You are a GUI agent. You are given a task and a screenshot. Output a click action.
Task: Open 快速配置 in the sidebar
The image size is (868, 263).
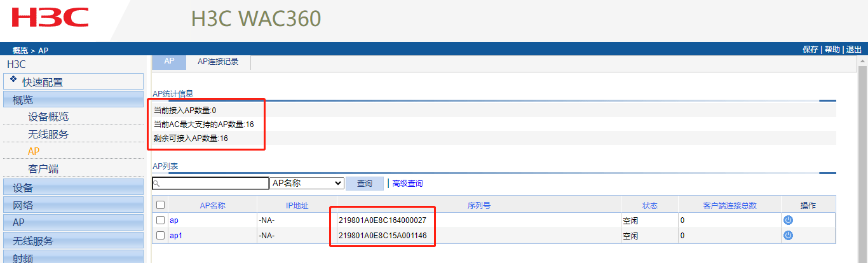pos(74,81)
